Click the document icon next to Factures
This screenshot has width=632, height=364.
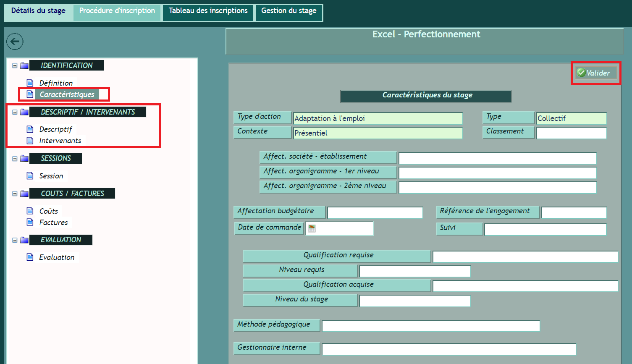30,222
